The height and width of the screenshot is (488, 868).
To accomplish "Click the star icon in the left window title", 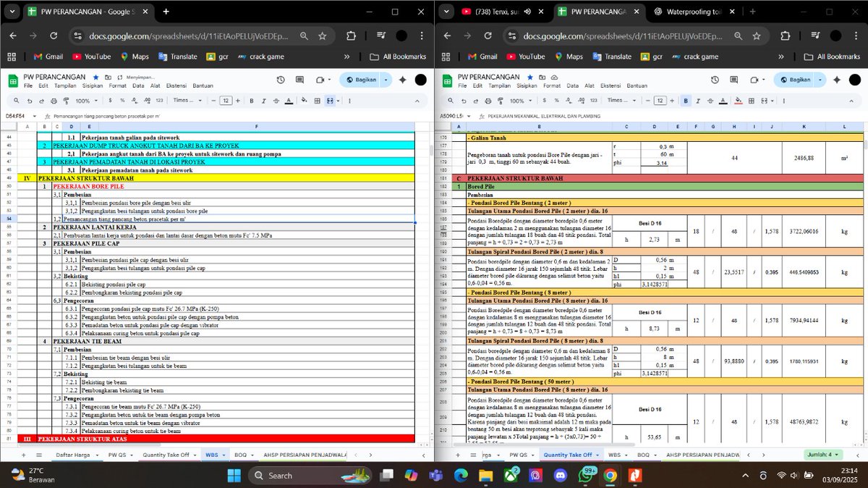I will click(x=95, y=77).
